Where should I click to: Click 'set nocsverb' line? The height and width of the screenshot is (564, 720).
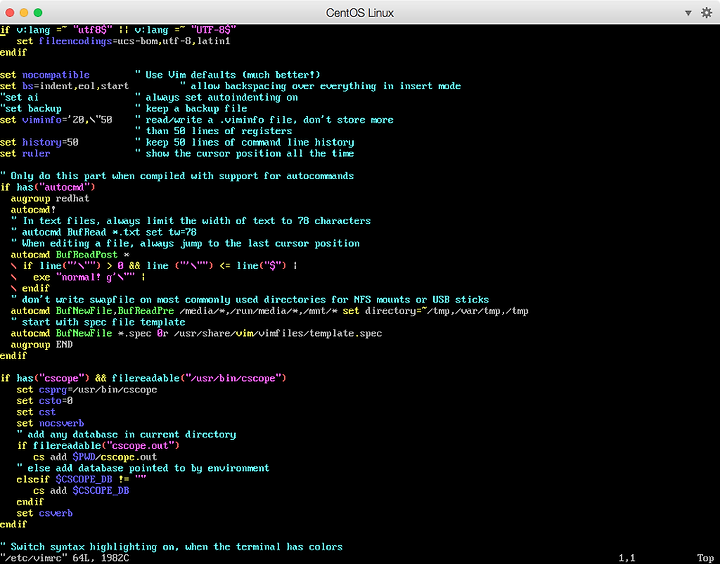pos(51,423)
